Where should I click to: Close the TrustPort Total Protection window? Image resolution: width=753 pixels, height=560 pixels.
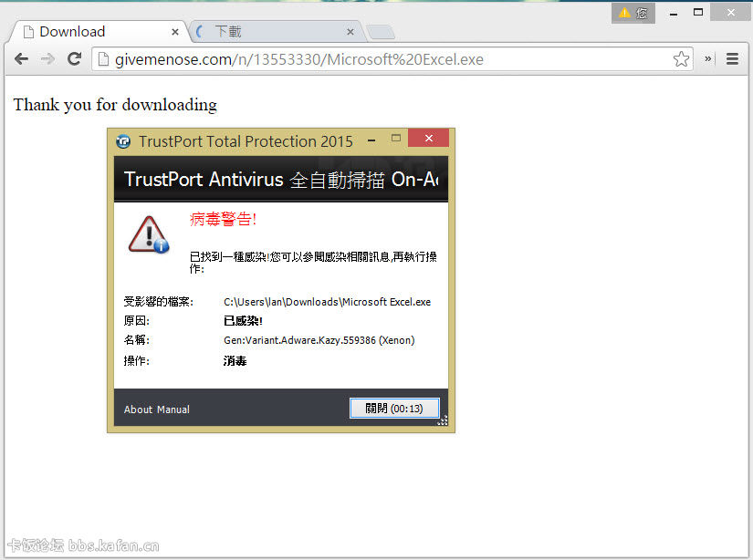[x=428, y=139]
